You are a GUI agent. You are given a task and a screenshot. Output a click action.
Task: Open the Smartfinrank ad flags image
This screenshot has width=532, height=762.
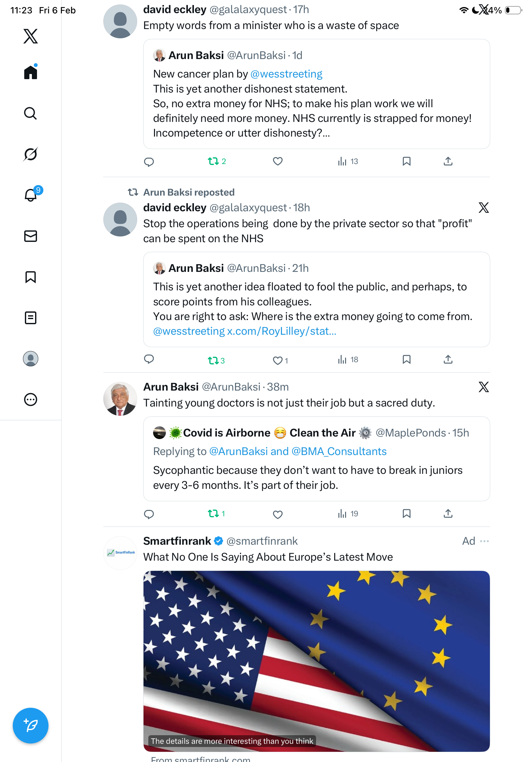[x=316, y=661]
